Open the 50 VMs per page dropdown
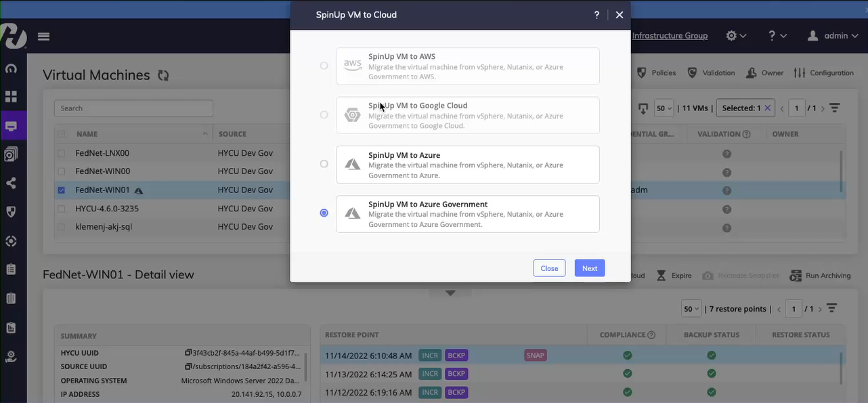 [664, 107]
